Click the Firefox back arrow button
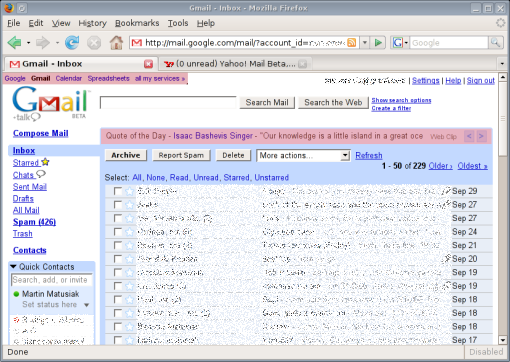Screen dimensions: 510x362 pos(14,43)
